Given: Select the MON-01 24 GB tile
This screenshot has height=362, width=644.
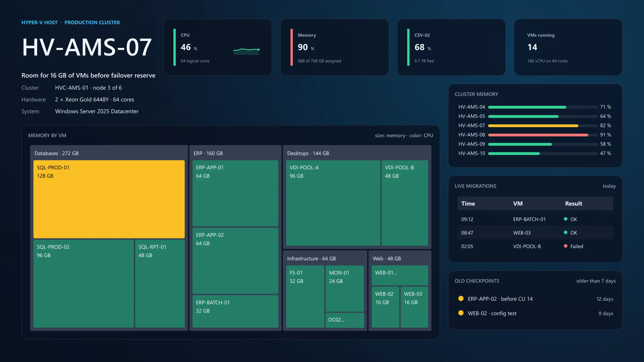Looking at the screenshot, I should (x=345, y=289).
